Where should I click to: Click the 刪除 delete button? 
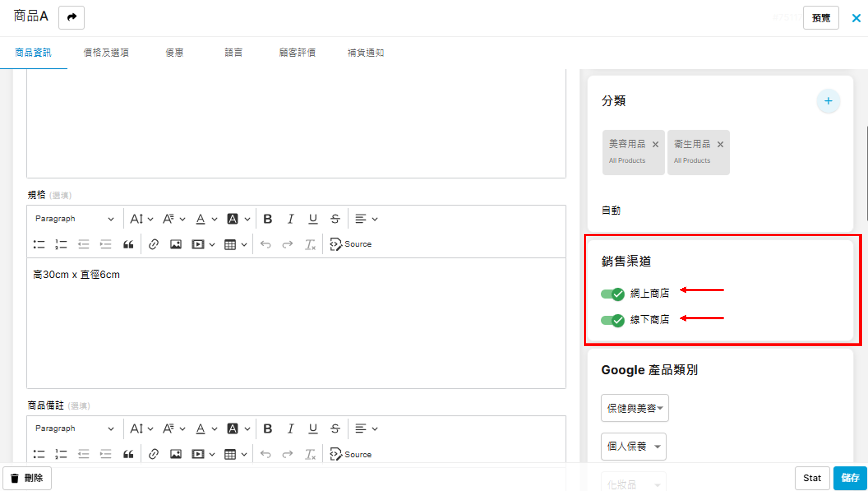pyautogui.click(x=27, y=478)
